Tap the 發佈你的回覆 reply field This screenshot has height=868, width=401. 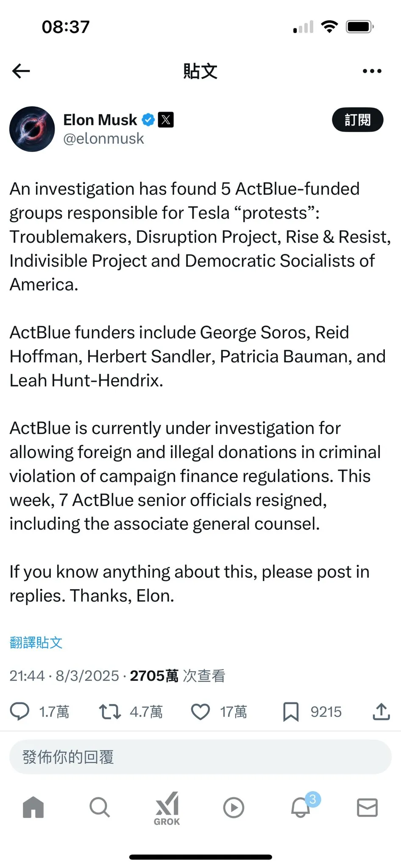200,757
